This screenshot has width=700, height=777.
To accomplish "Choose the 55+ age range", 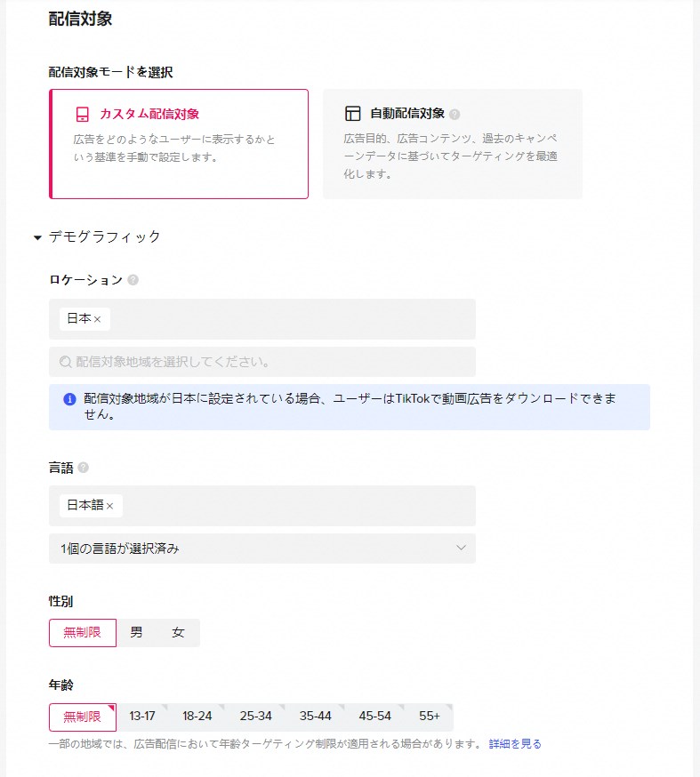I will 430,717.
